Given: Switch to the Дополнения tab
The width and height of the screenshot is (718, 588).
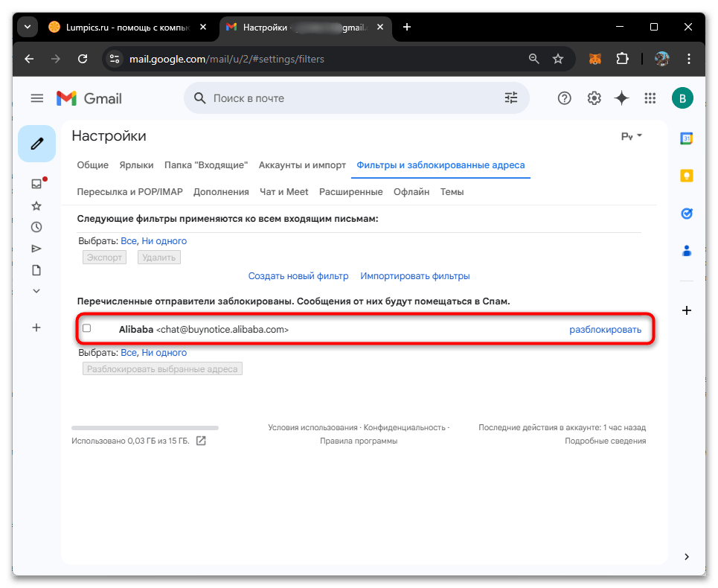Looking at the screenshot, I should [221, 192].
